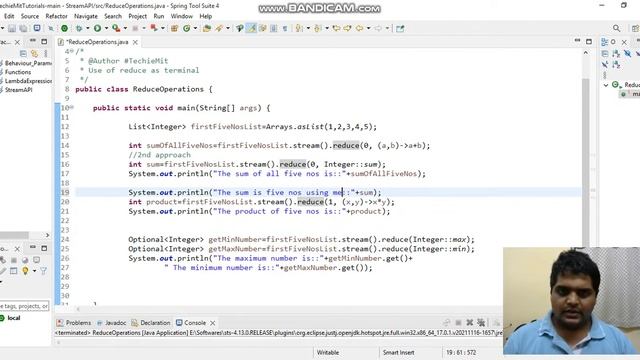This screenshot has height=360, width=640.
Task: Click the Forward navigation arrow icon
Action: pyautogui.click(x=378, y=28)
